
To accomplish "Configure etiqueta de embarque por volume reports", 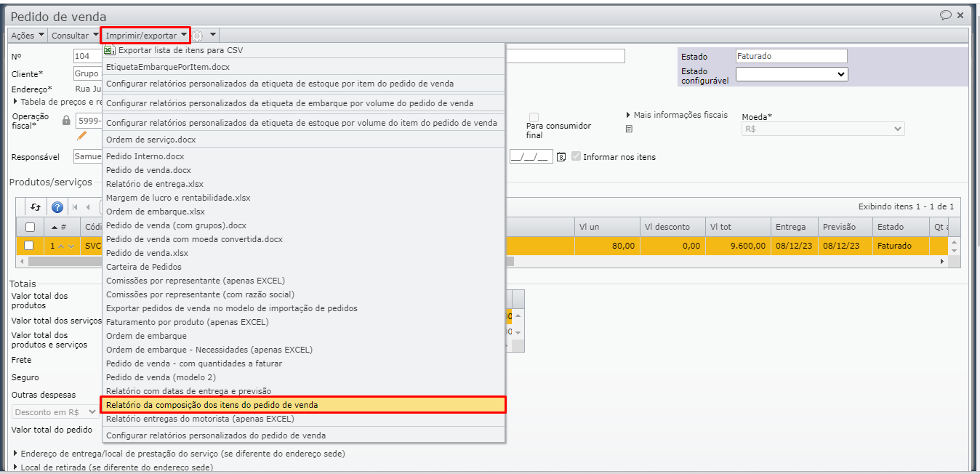I will click(303, 103).
